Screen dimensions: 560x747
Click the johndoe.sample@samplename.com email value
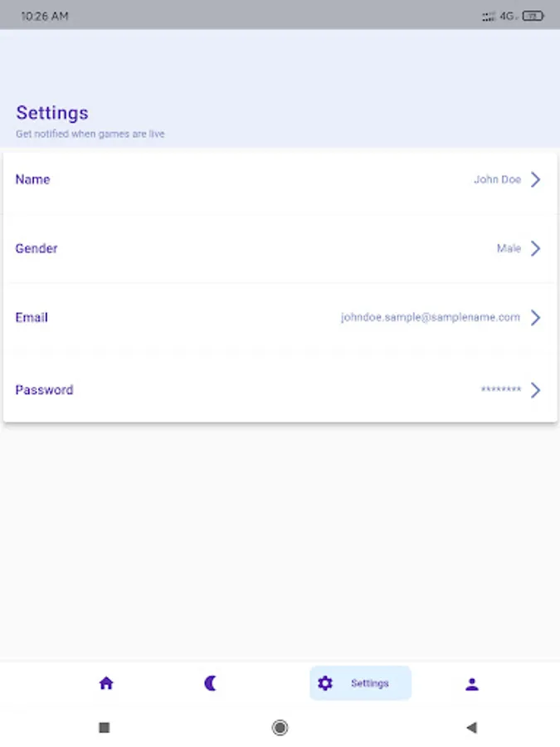430,317
